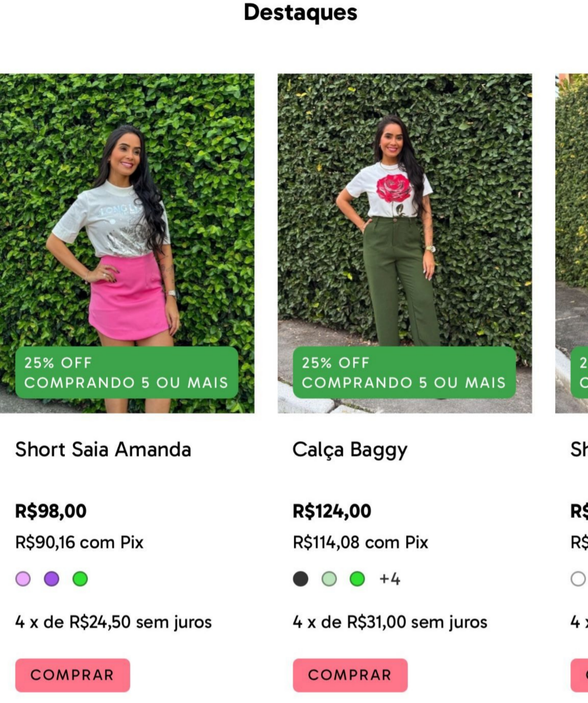Screen dimensions: 588x703
Task: Click partially visible Comprar button of third product
Action: coord(579,675)
